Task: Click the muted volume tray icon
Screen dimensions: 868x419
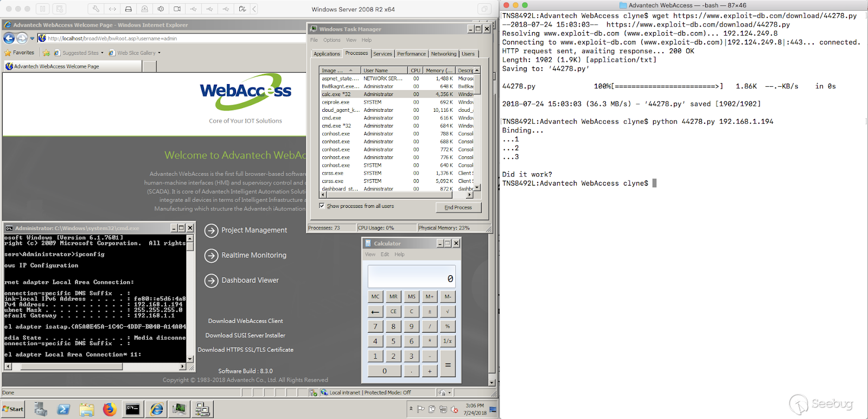Action: 455,409
